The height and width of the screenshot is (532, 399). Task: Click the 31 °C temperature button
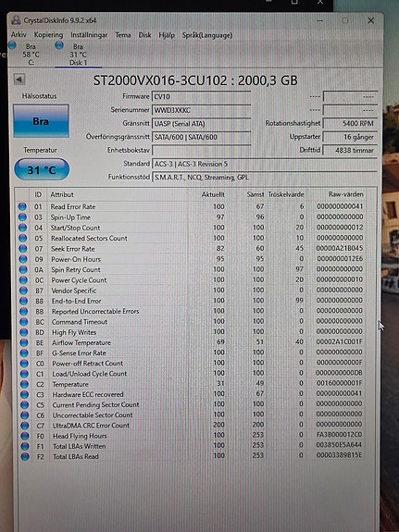click(42, 169)
